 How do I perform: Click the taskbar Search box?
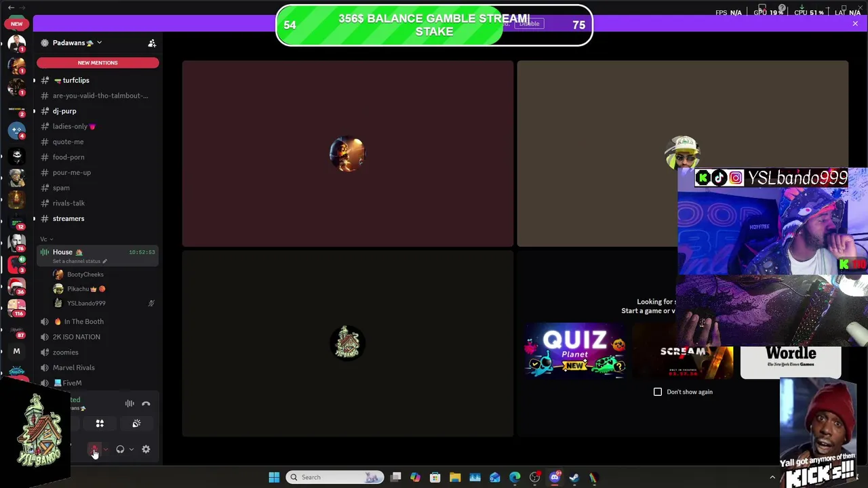334,477
